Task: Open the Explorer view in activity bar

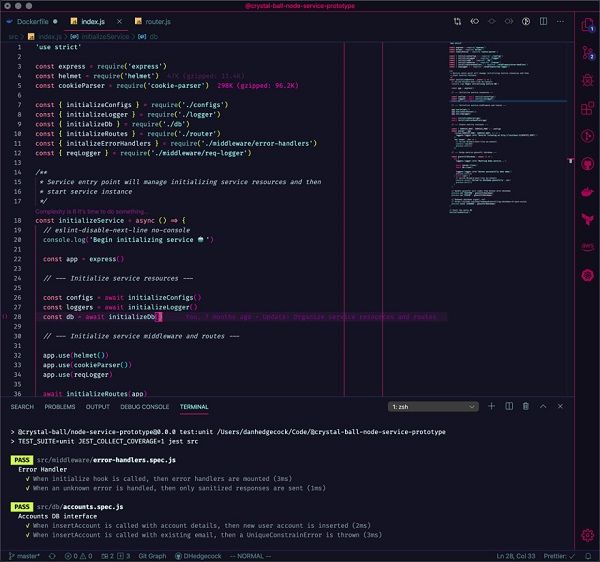Action: coord(587,24)
